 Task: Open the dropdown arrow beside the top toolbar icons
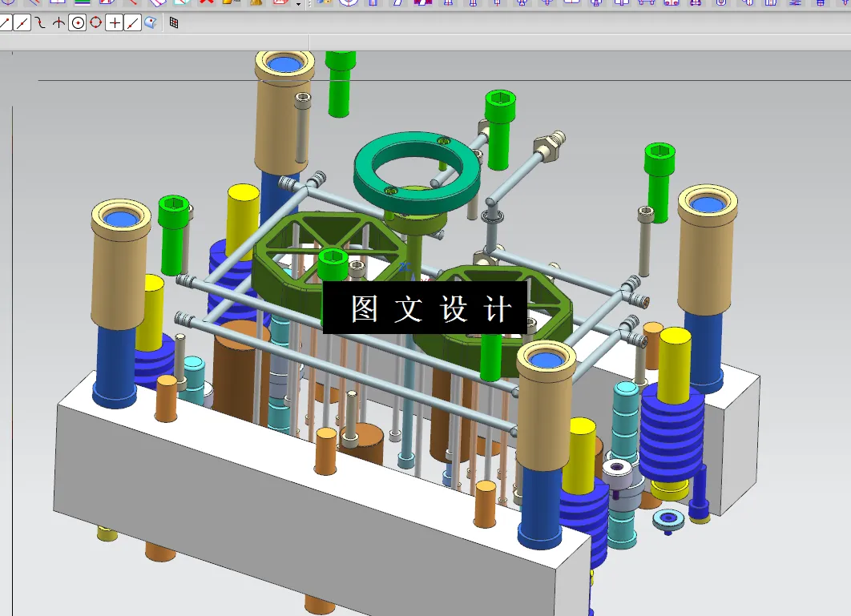coord(298,4)
